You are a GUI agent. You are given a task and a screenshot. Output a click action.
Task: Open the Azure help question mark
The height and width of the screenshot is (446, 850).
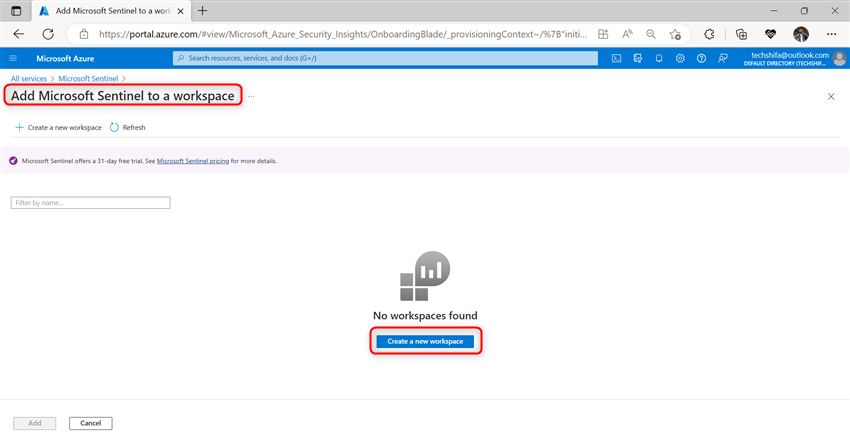tap(701, 58)
